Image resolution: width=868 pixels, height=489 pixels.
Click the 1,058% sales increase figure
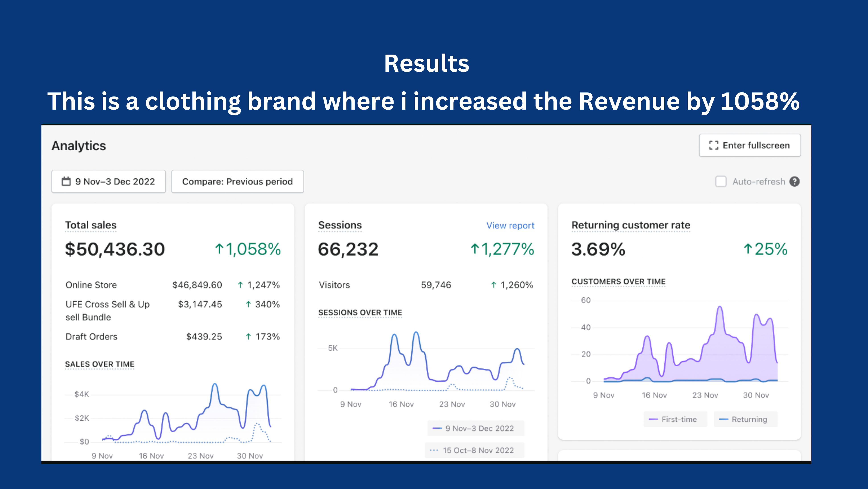click(x=248, y=249)
